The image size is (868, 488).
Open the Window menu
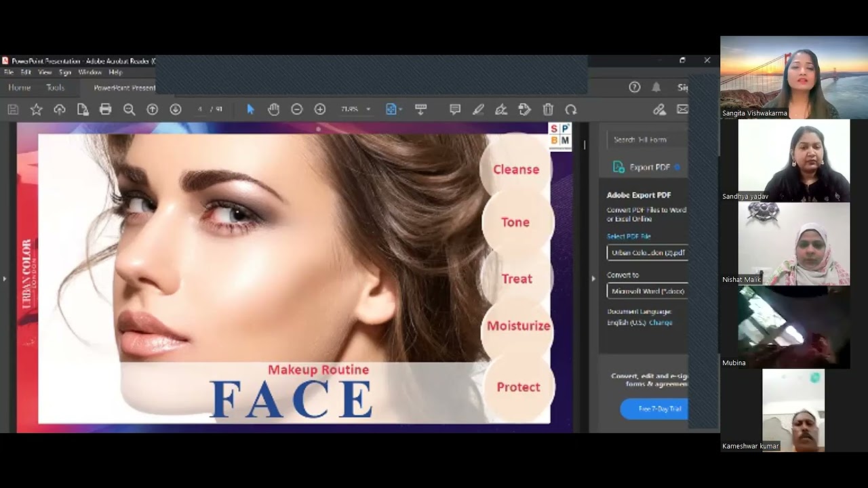tap(90, 72)
